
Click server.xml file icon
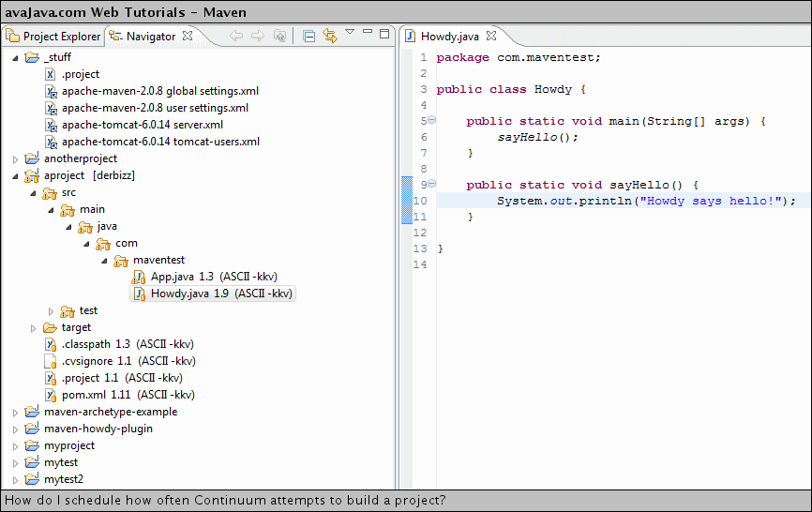click(51, 126)
